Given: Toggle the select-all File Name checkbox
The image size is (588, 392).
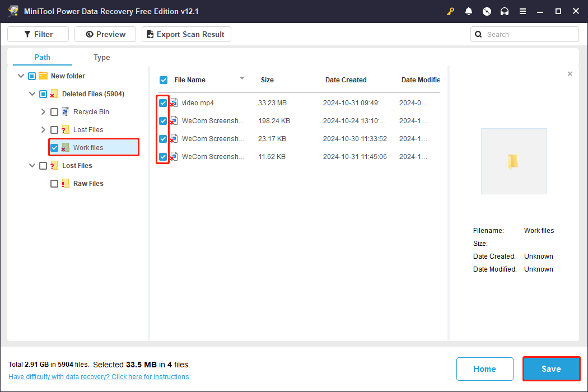Looking at the screenshot, I should tap(164, 80).
